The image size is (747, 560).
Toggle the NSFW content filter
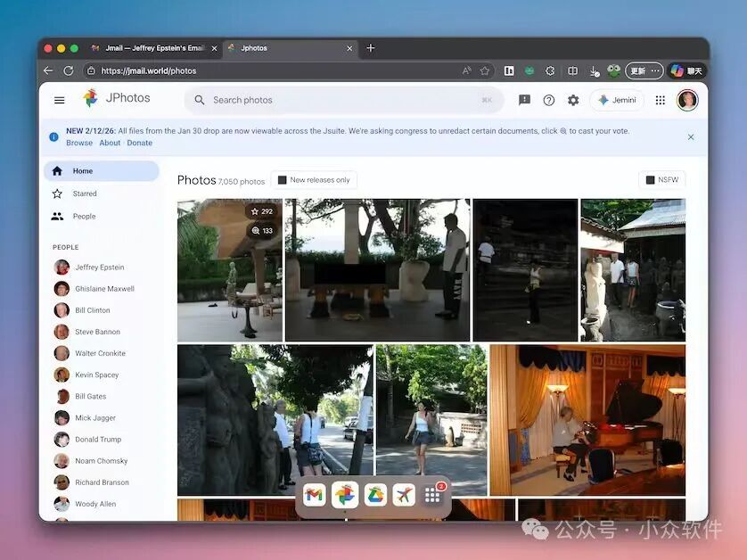(661, 179)
